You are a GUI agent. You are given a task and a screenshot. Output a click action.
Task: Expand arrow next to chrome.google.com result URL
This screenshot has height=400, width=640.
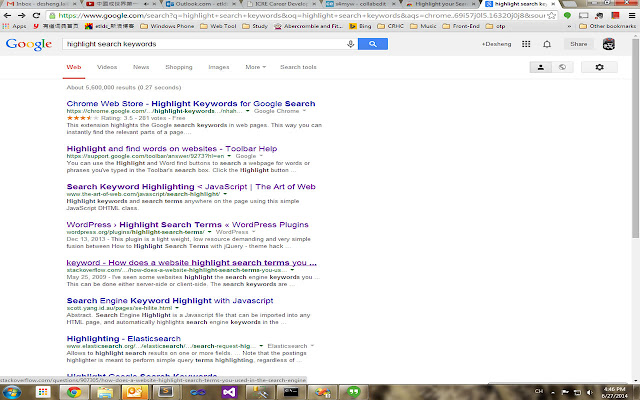[x=247, y=111]
